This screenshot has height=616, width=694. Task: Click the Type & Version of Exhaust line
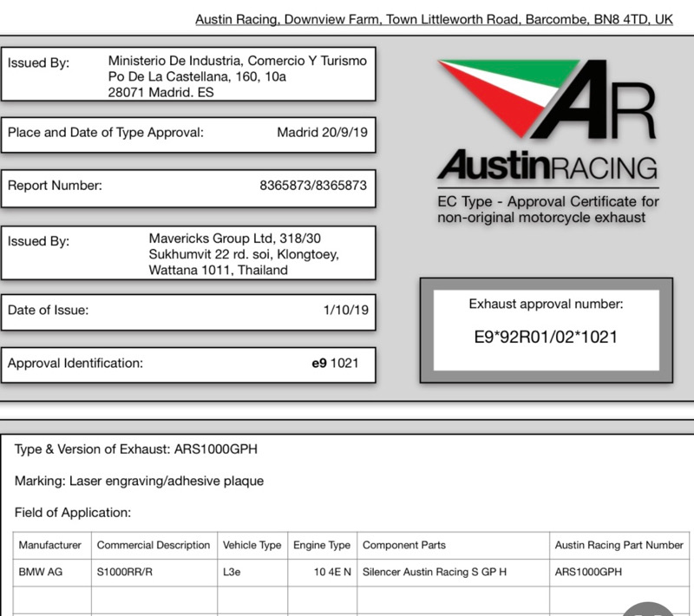pos(136,449)
